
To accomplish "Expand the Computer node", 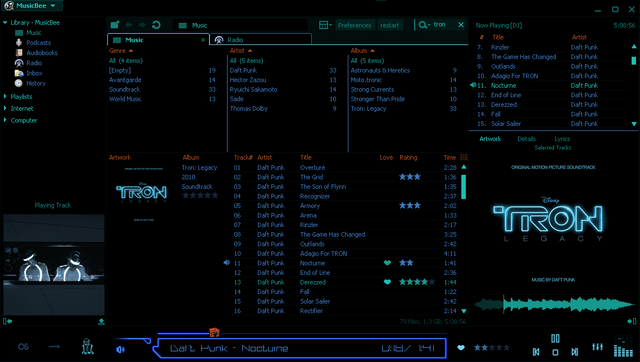I will tap(5, 120).
